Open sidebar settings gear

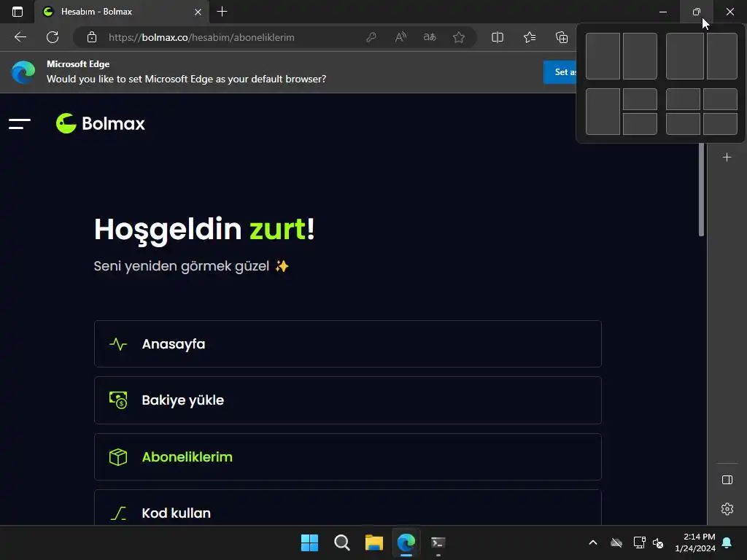point(727,509)
